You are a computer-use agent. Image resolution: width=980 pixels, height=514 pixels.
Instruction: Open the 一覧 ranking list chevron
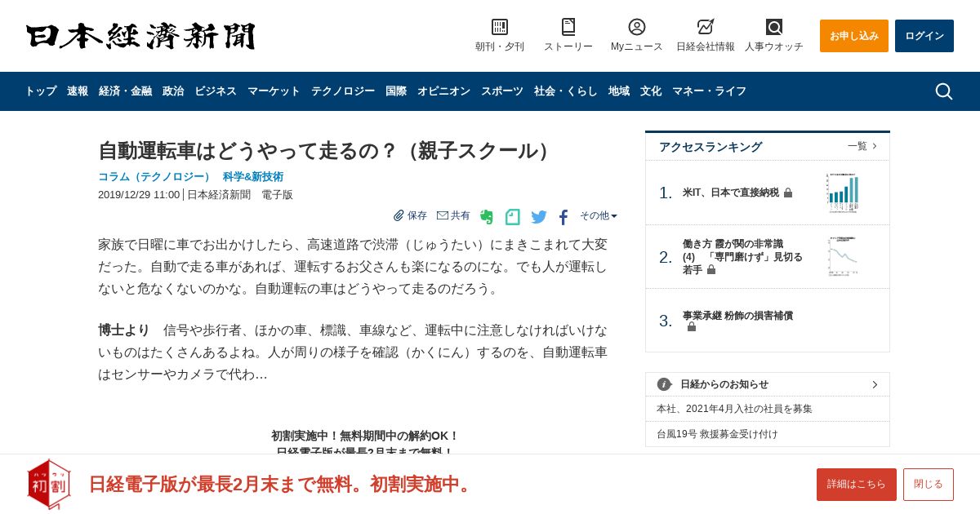point(875,146)
